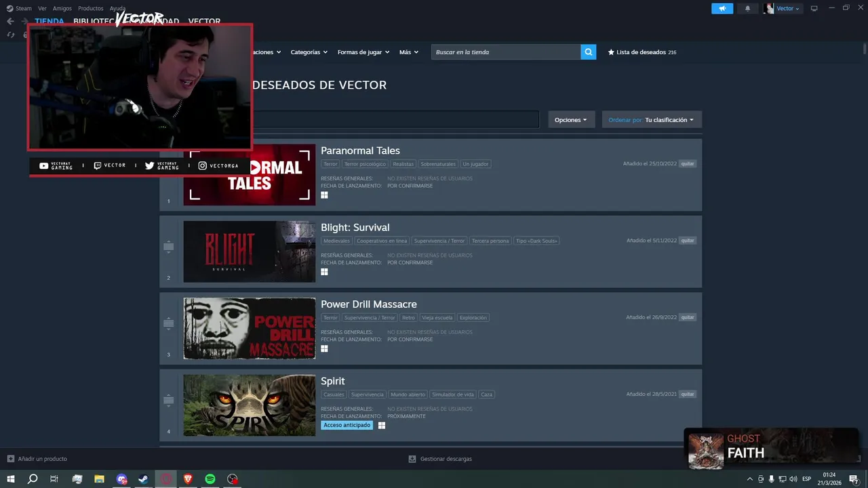The width and height of the screenshot is (868, 488).
Task: Open Spotify from the taskbar
Action: point(210,479)
